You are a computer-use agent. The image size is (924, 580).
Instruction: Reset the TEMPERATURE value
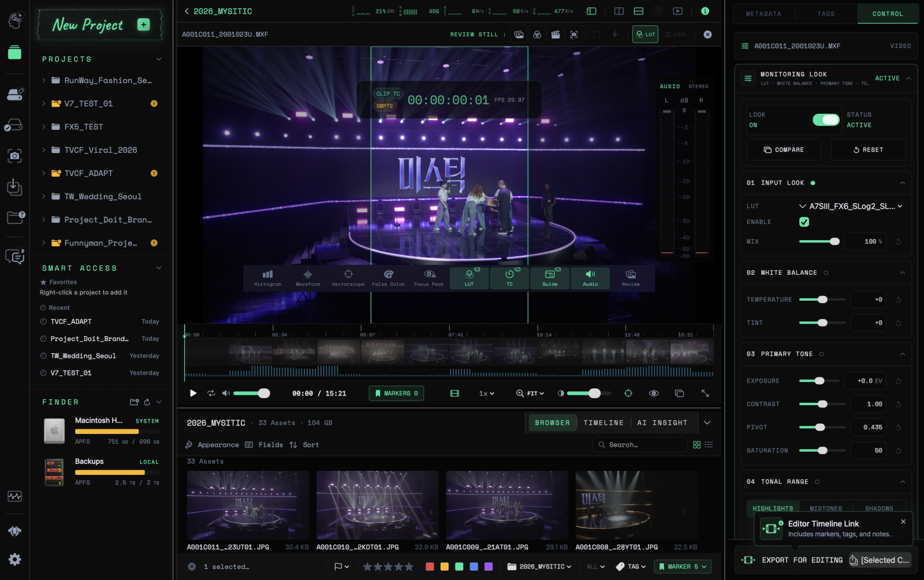(x=898, y=300)
